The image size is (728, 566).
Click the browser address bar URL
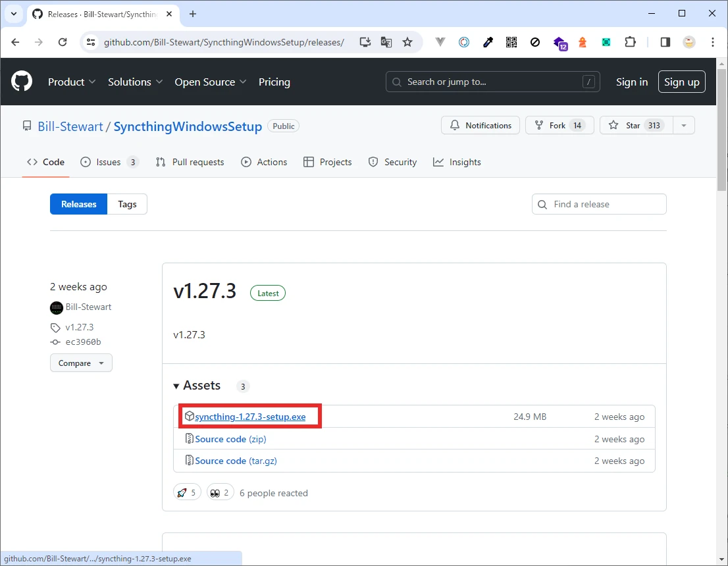(224, 42)
